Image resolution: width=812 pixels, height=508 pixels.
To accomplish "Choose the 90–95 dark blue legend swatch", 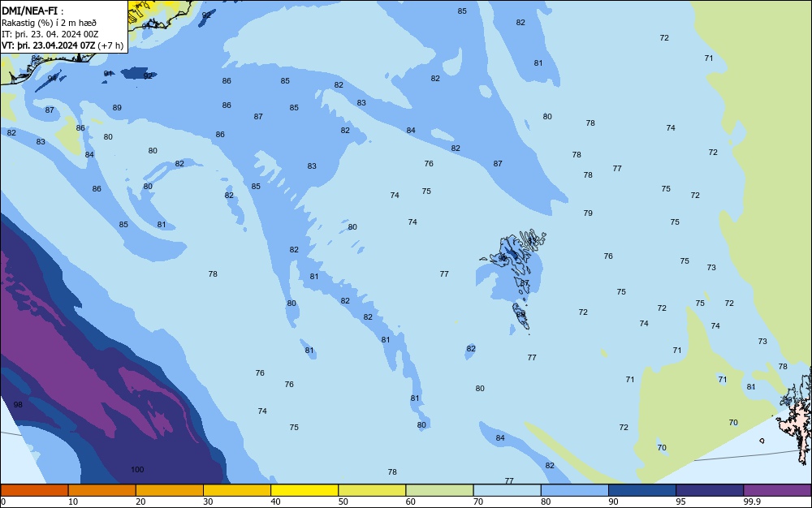I will [642, 490].
